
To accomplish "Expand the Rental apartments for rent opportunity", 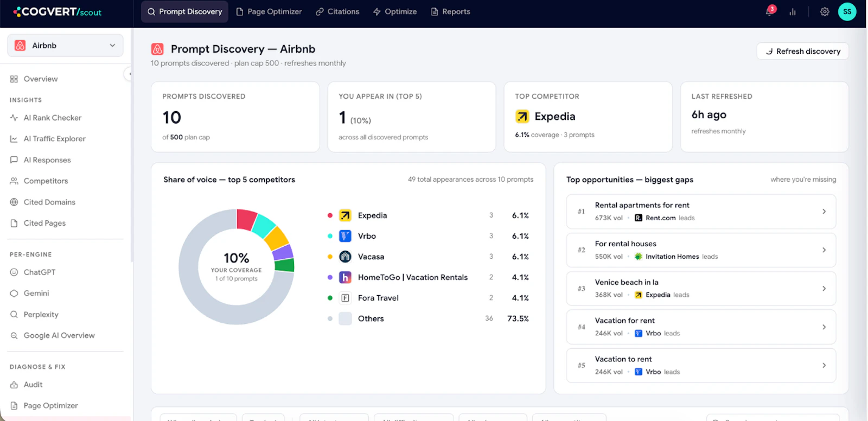I will [701, 212].
